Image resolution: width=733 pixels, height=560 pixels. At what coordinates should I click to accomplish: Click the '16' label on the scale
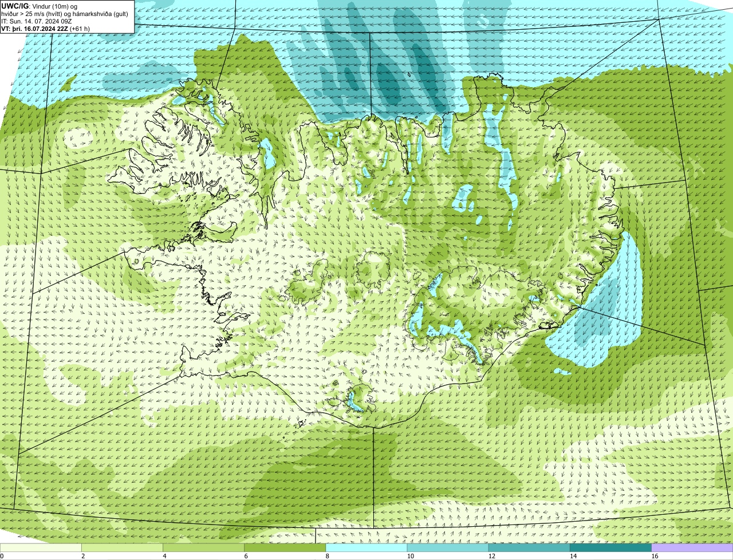coord(655,556)
